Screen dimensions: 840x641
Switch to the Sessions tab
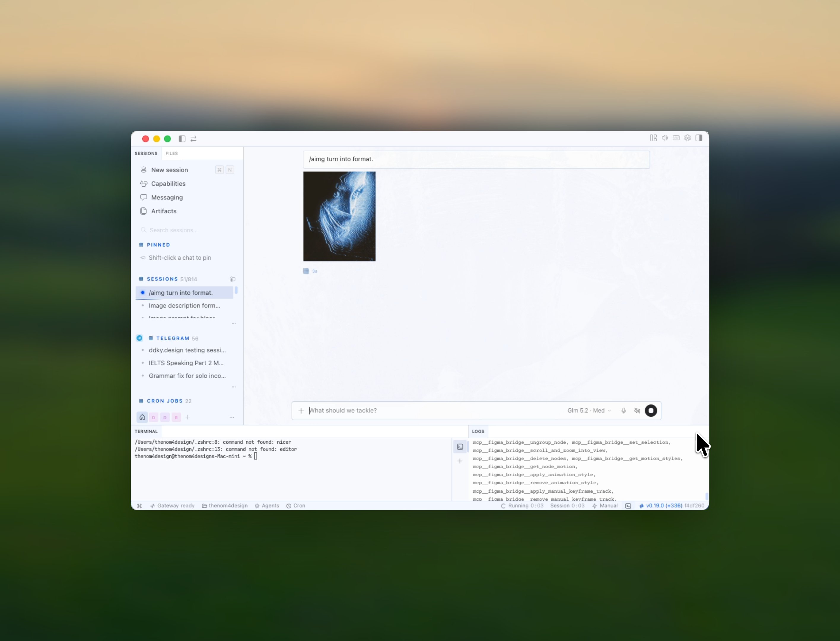[146, 153]
